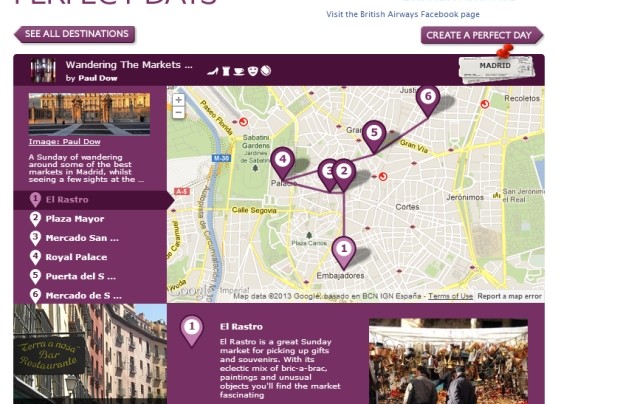Open the El Rastro market photo
The height and width of the screenshot is (404, 620).
coord(448,361)
